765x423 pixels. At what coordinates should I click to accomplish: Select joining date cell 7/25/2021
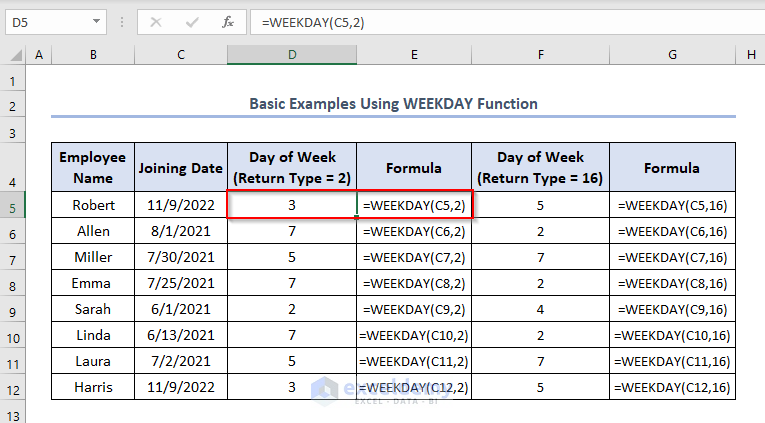coord(181,284)
